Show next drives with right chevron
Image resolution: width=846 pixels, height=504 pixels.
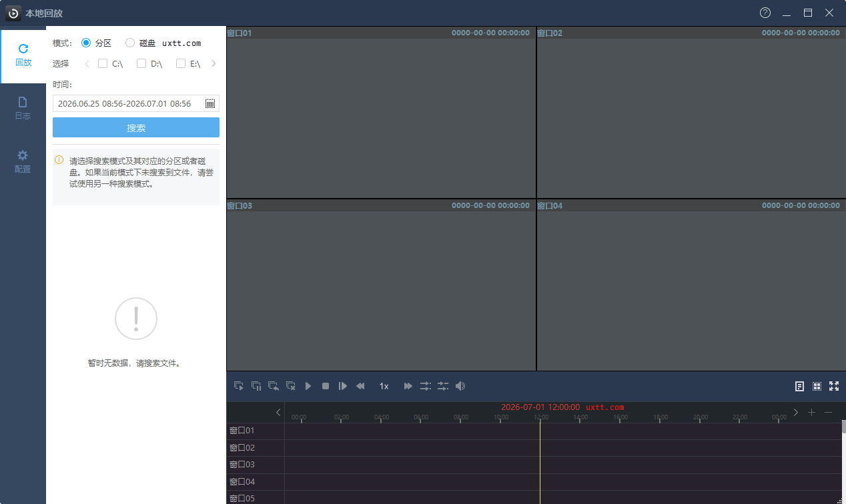click(214, 64)
